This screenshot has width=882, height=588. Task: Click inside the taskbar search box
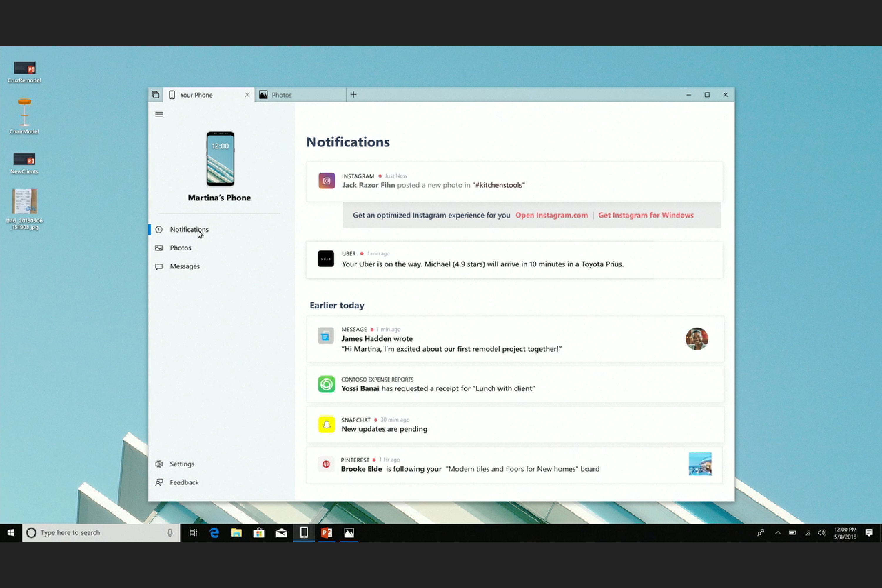(x=94, y=532)
